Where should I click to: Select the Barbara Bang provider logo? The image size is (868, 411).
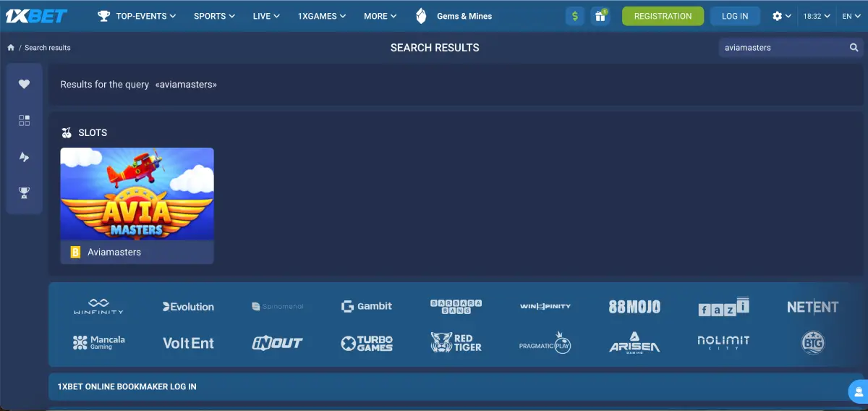click(x=456, y=306)
